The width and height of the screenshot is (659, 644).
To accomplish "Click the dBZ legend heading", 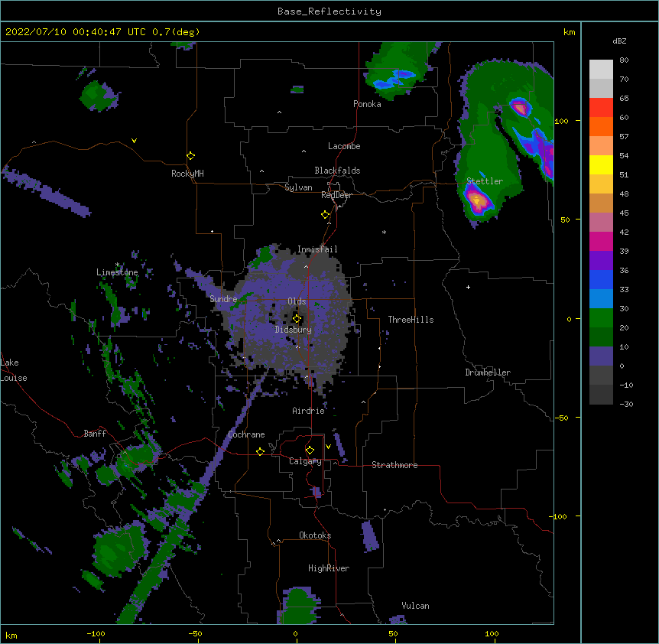I will tap(619, 41).
